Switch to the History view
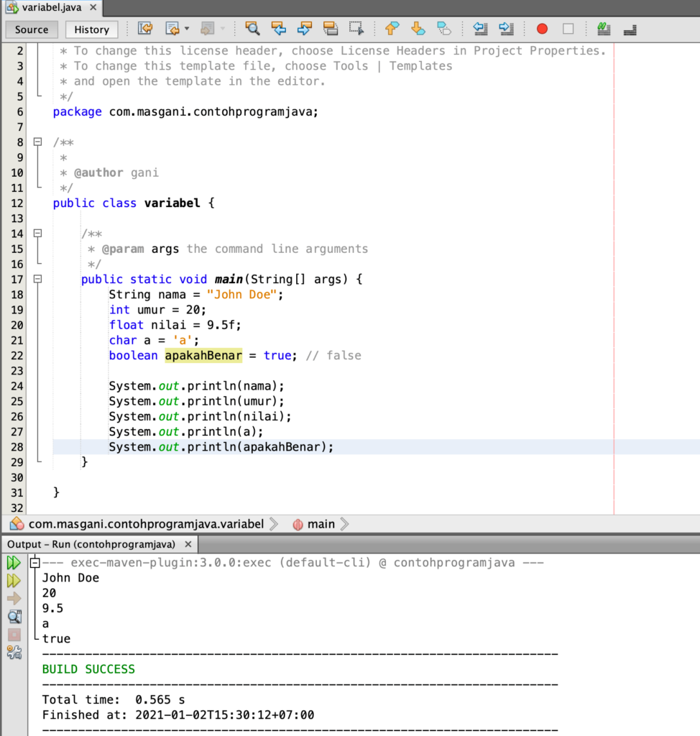This screenshot has width=700, height=736. [91, 29]
